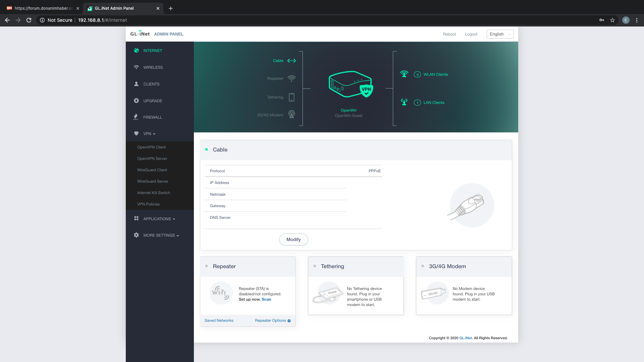Open the Chrome three-dot menu
Viewport: 644px width, 362px height.
637,20
